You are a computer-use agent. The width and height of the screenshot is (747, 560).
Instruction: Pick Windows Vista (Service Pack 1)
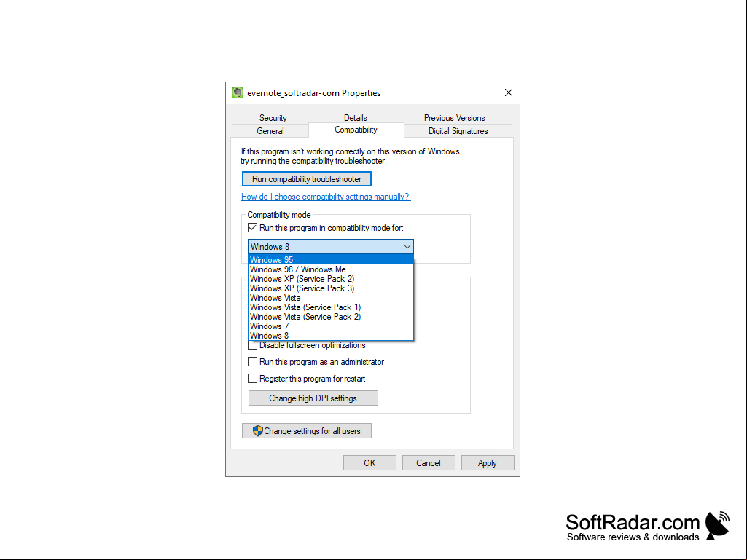pos(331,307)
